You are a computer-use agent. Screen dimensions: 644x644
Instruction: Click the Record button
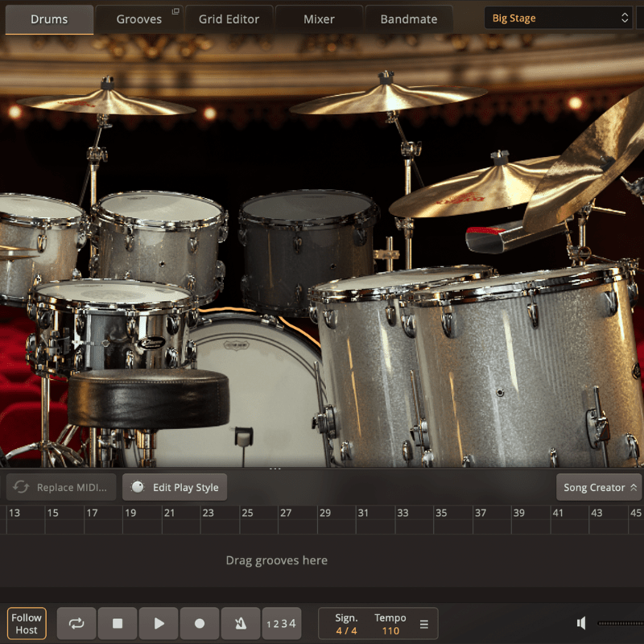(200, 623)
